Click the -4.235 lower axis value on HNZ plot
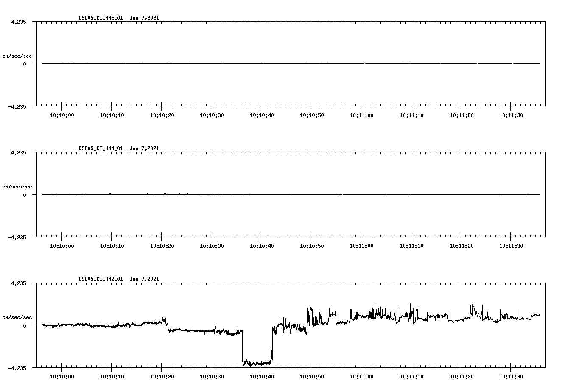 point(17,368)
